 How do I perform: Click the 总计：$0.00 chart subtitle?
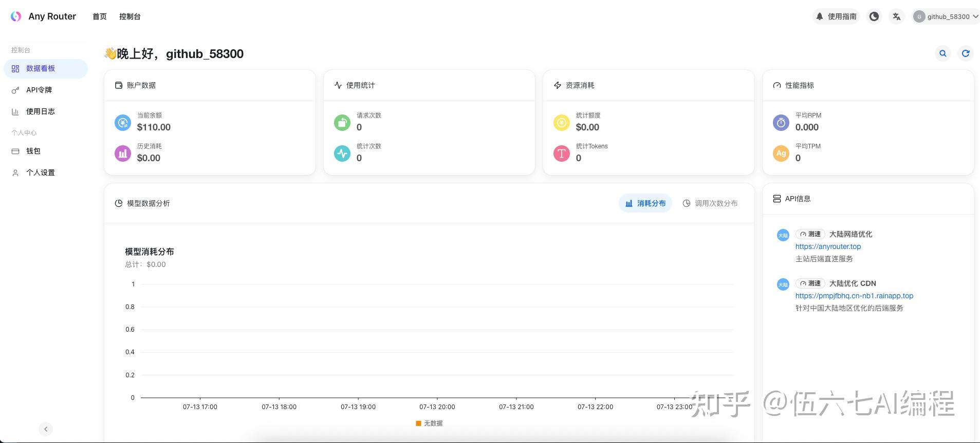pyautogui.click(x=145, y=264)
